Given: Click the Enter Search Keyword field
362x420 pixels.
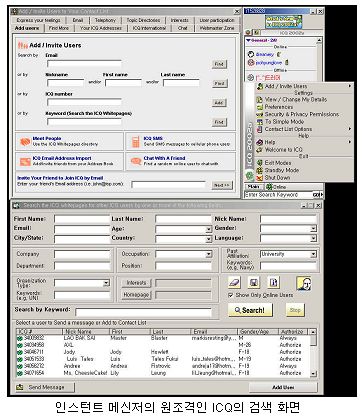Looking at the screenshot, I should click(x=279, y=195).
